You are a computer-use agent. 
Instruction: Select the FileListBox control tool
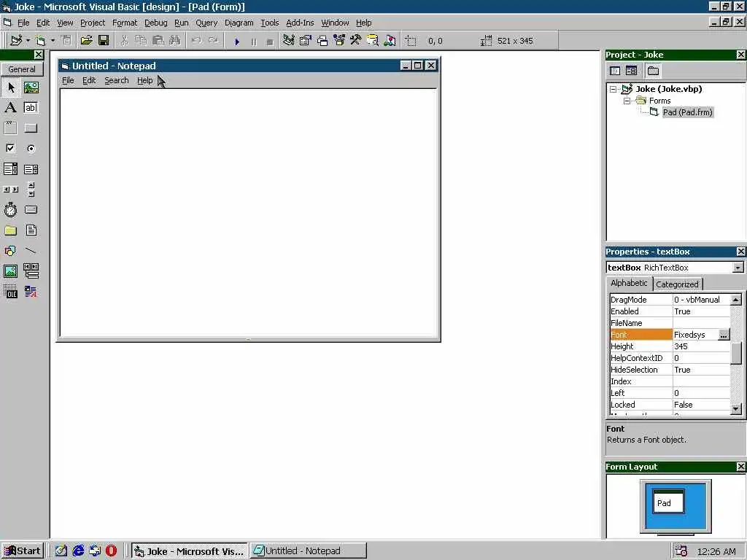(31, 230)
